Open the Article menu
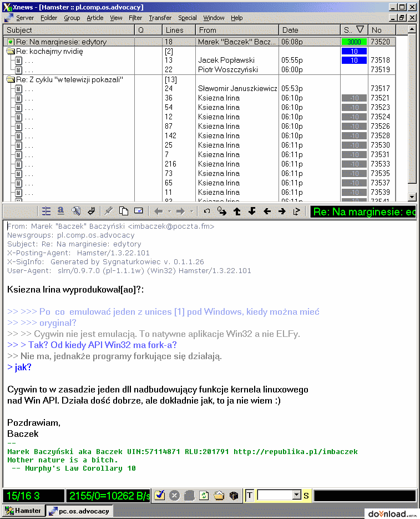This screenshot has width=420, height=519. [95, 18]
